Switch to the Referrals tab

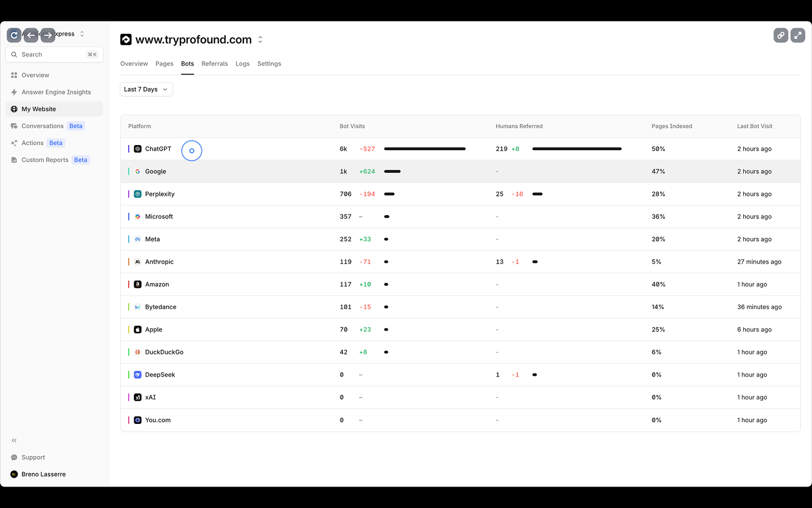214,64
